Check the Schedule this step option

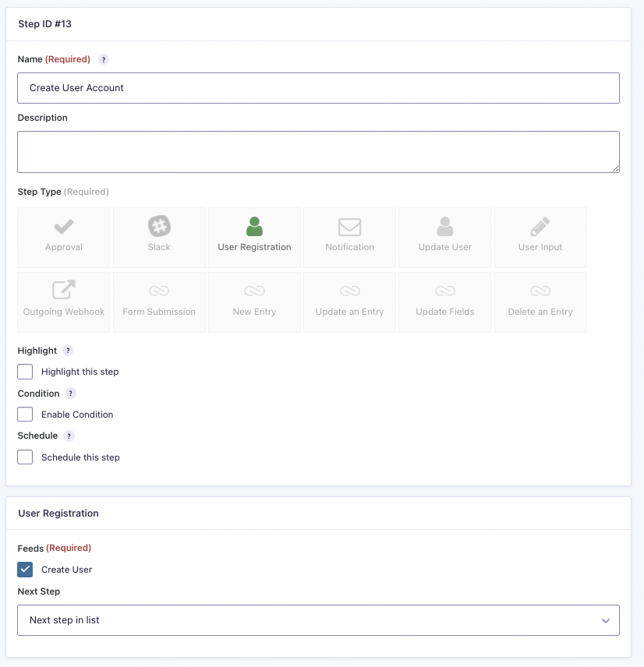26,457
